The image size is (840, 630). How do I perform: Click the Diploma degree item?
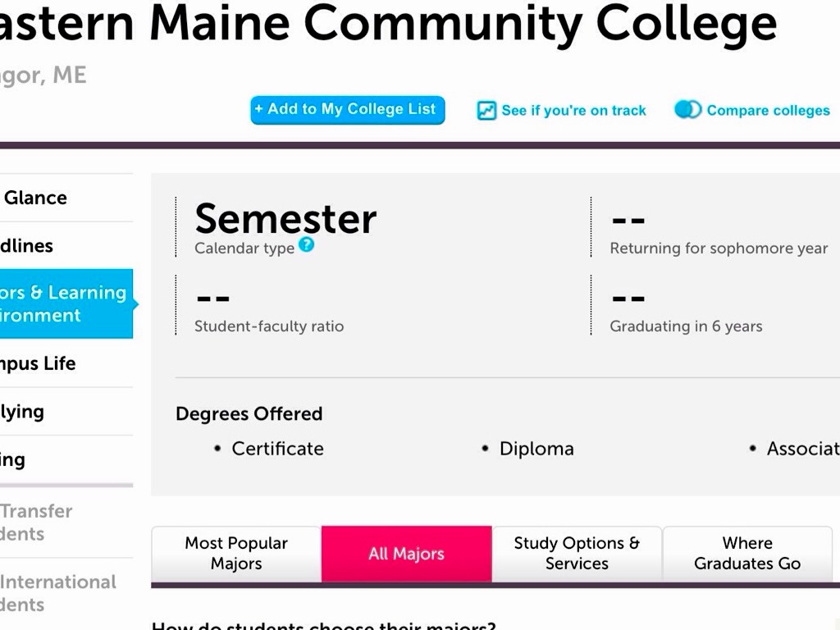coord(536,449)
